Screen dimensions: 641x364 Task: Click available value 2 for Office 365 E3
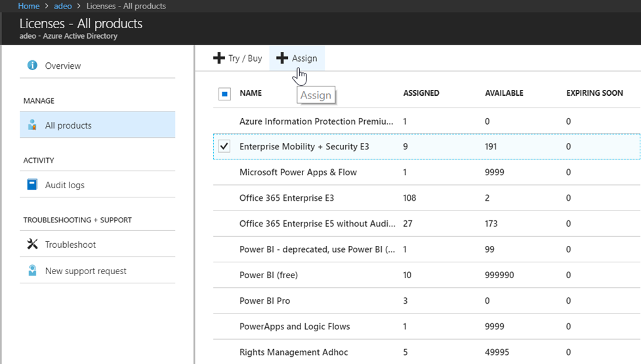pyautogui.click(x=487, y=197)
